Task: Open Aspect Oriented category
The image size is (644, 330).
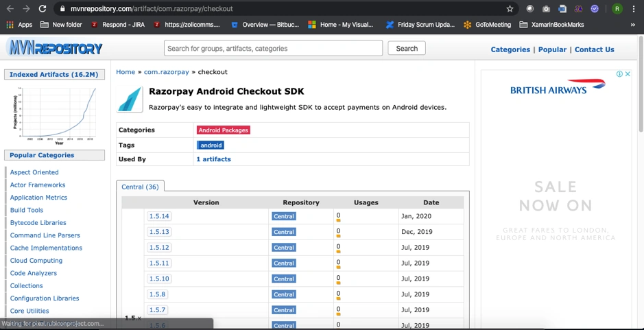Action: point(34,172)
